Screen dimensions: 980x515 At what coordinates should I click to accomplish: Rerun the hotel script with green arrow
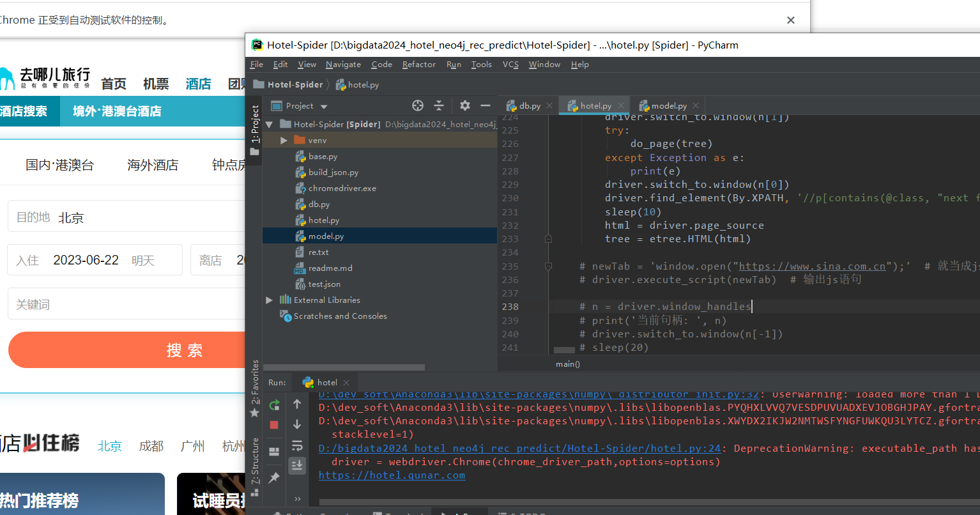(274, 404)
